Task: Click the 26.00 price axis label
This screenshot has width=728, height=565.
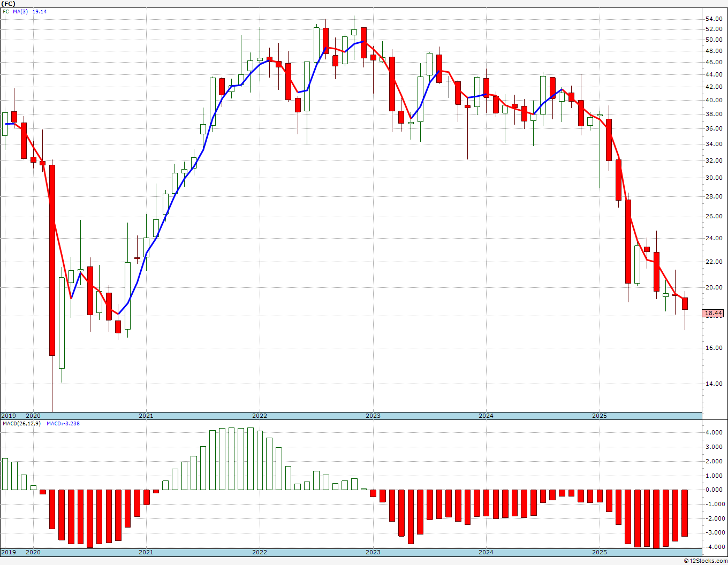Action: click(x=714, y=217)
